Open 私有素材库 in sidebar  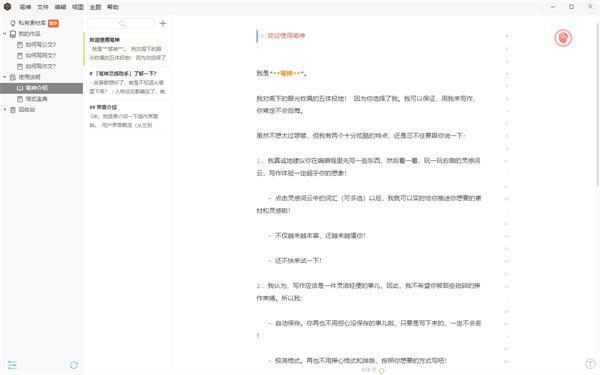[32, 23]
